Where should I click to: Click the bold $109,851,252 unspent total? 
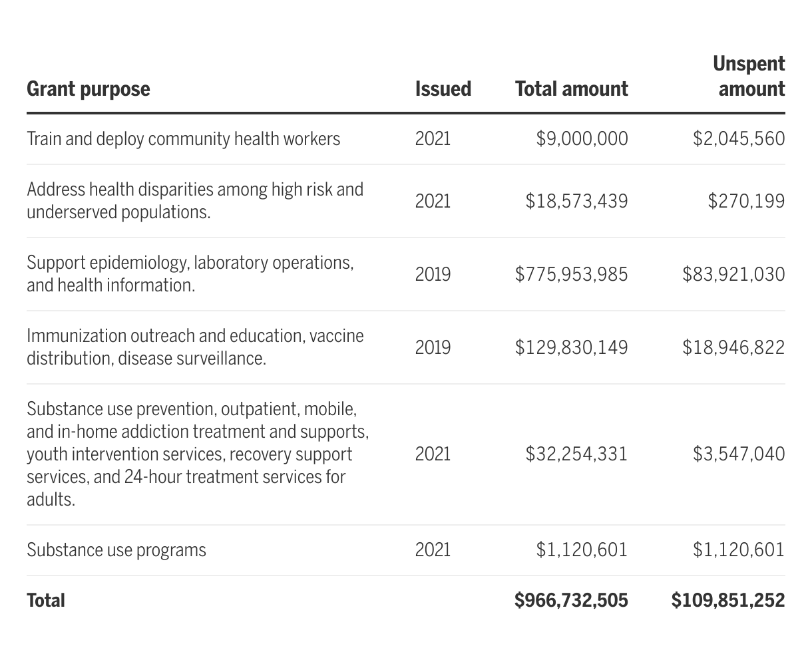pos(728,600)
